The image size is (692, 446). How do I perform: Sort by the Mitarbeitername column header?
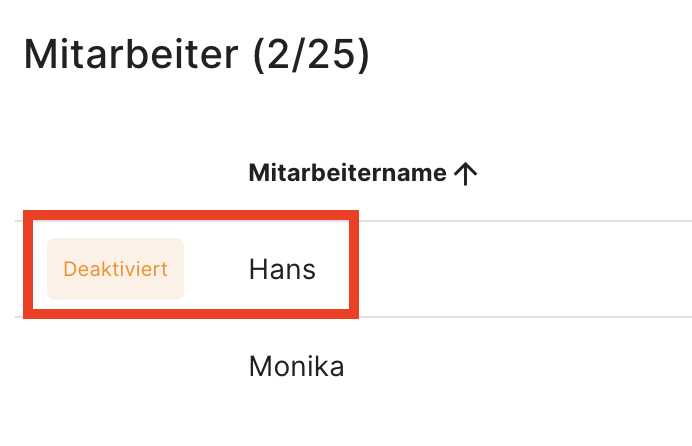(x=347, y=173)
